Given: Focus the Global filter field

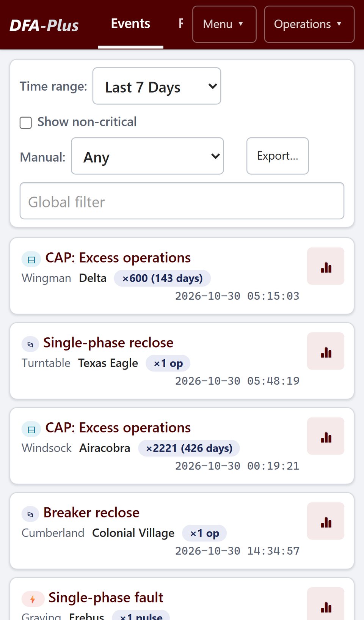Looking at the screenshot, I should point(182,201).
